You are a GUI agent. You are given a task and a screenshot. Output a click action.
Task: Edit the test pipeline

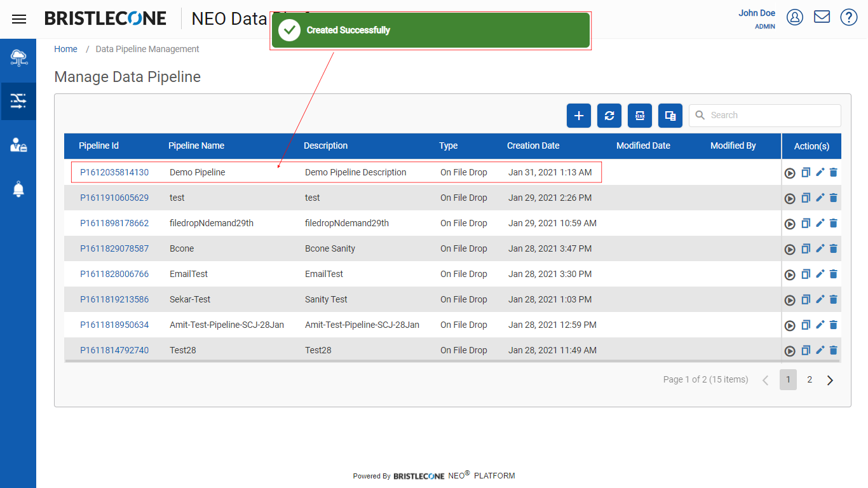(x=820, y=198)
